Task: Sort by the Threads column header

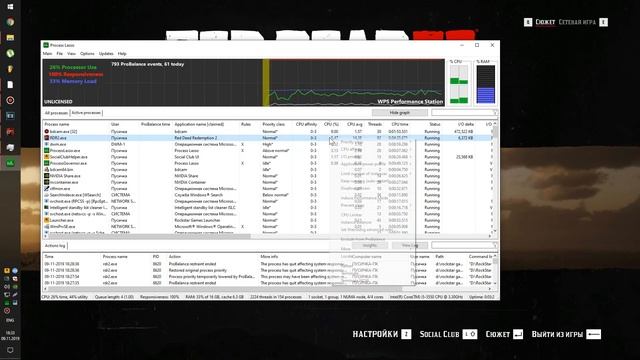Action: tap(375, 124)
